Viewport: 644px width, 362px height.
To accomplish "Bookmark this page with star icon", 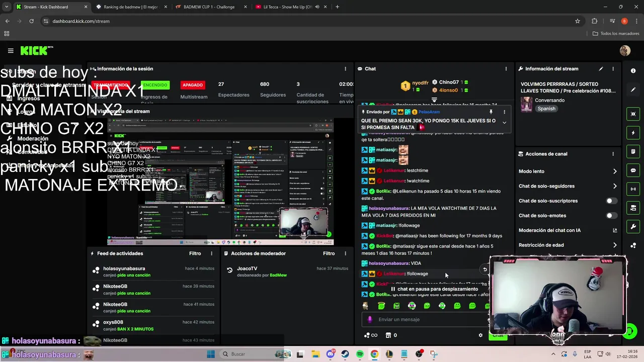I will [x=578, y=21].
